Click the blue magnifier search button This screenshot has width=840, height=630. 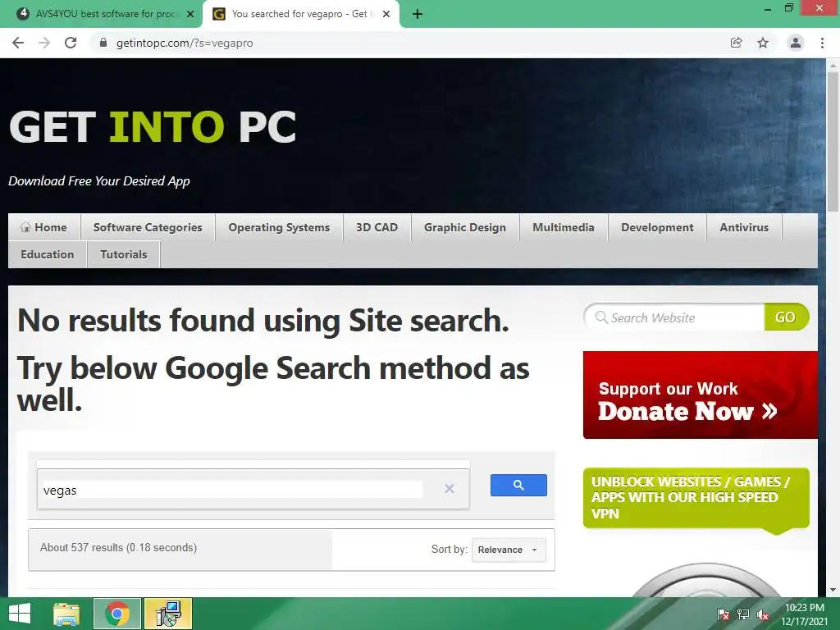518,485
